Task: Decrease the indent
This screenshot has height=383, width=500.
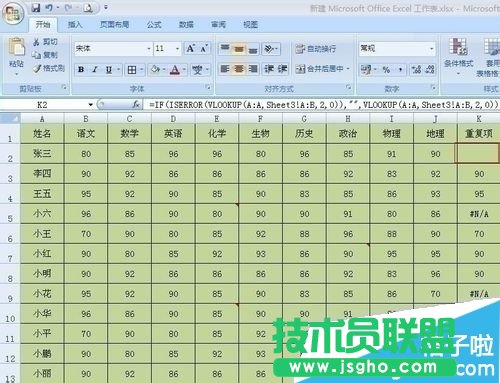Action: click(x=269, y=69)
